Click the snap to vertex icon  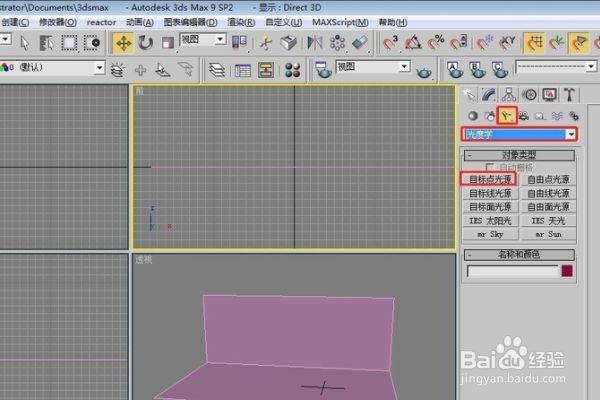pyautogui.click(x=579, y=43)
